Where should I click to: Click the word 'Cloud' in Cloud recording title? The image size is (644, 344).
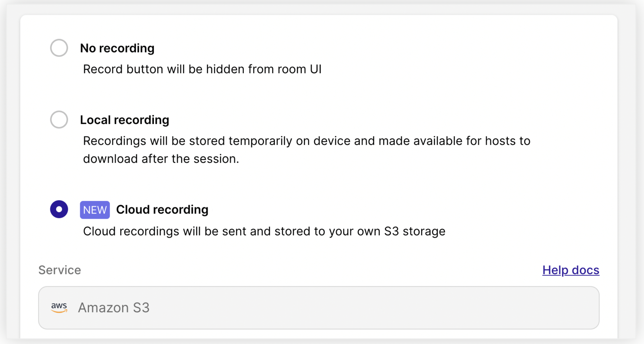click(x=133, y=209)
